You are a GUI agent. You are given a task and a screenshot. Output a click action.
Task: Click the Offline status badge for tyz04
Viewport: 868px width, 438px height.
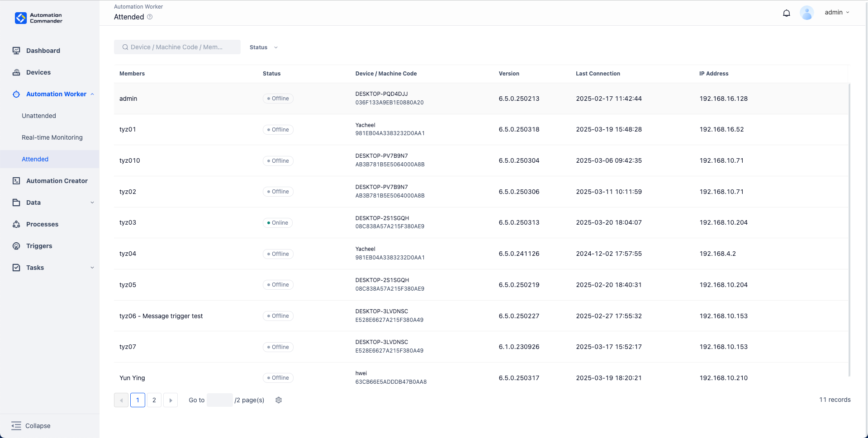(x=278, y=254)
